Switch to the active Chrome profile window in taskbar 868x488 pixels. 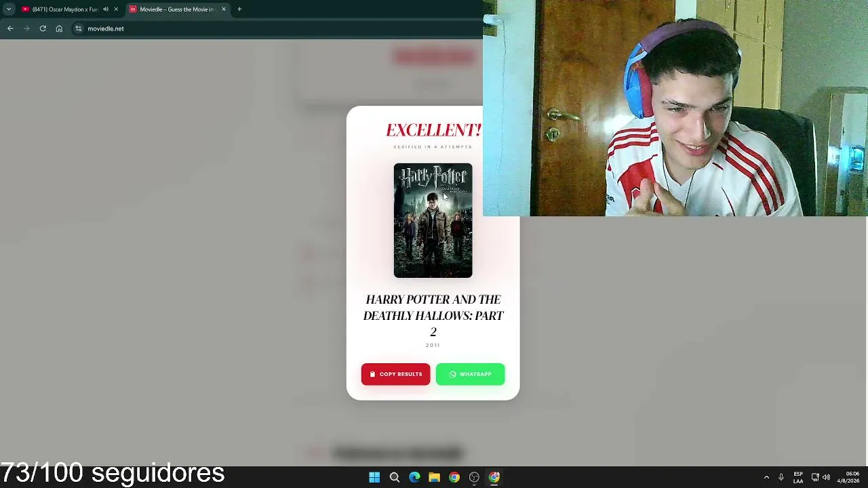(494, 477)
